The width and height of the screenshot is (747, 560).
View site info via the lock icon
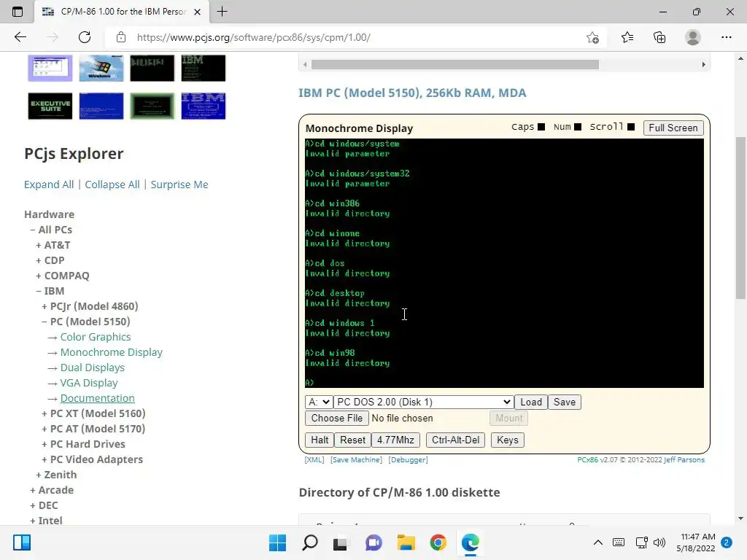pyautogui.click(x=121, y=37)
